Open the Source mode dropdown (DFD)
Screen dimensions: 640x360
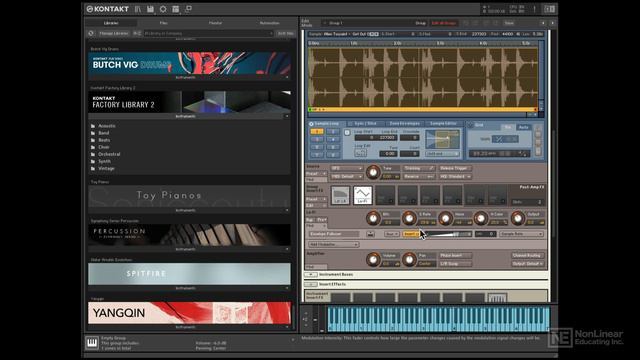[347, 168]
